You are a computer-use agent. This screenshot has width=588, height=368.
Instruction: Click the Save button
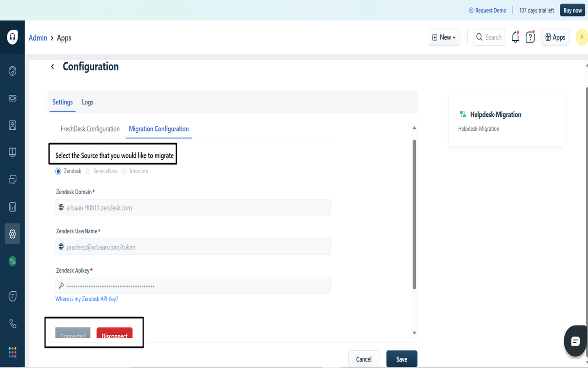402,359
